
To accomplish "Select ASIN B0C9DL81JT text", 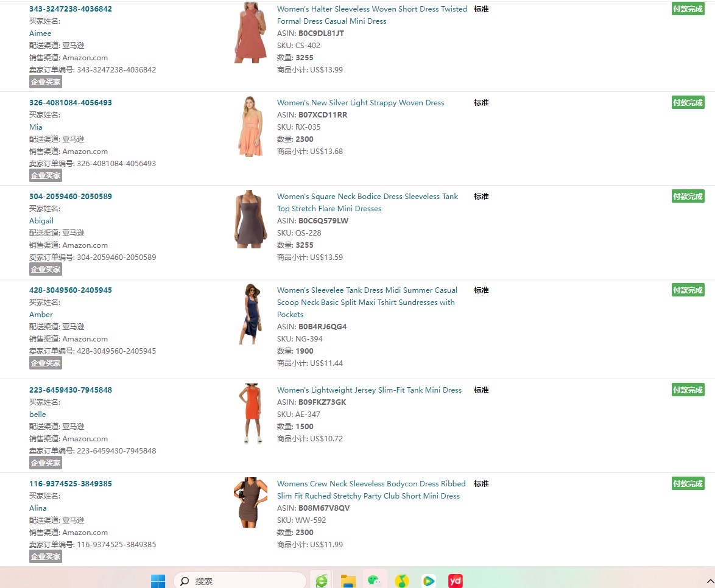I will coord(321,33).
